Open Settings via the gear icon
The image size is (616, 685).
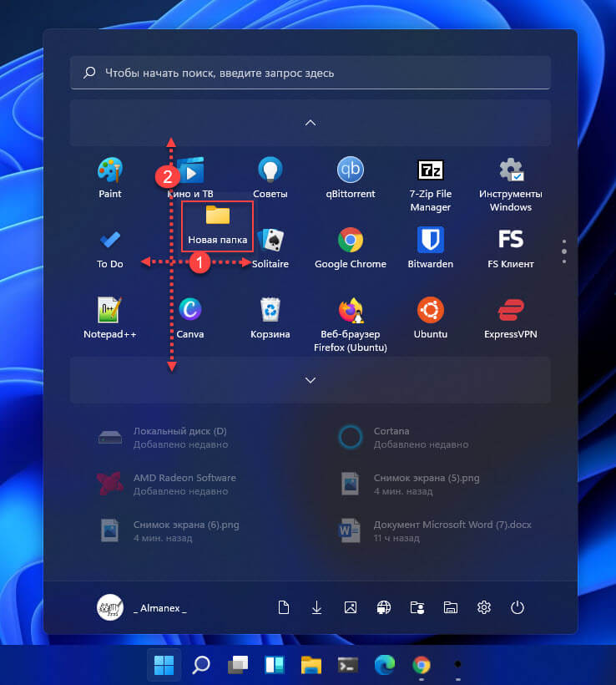click(x=484, y=607)
